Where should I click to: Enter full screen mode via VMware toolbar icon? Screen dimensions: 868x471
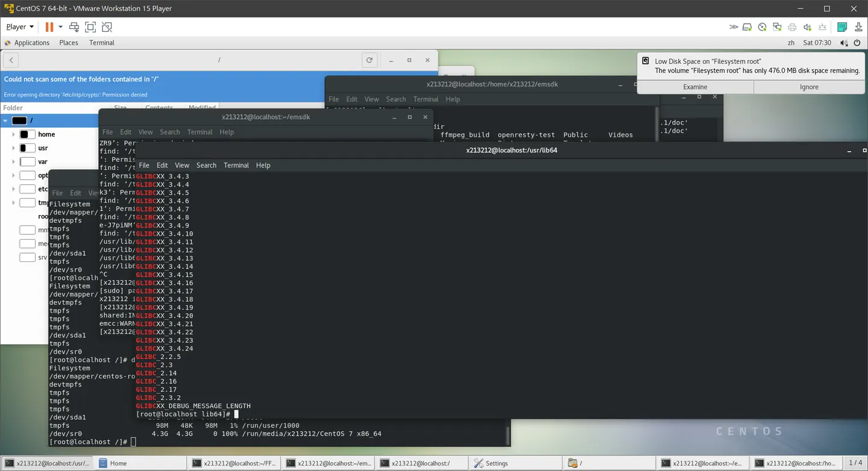90,27
